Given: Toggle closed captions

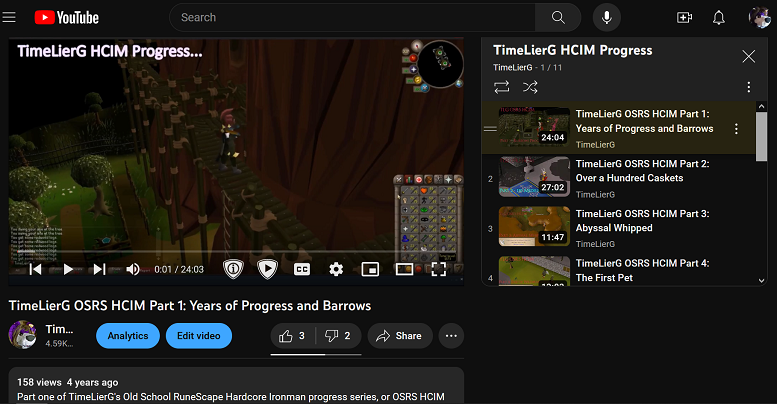Looking at the screenshot, I should [302, 269].
